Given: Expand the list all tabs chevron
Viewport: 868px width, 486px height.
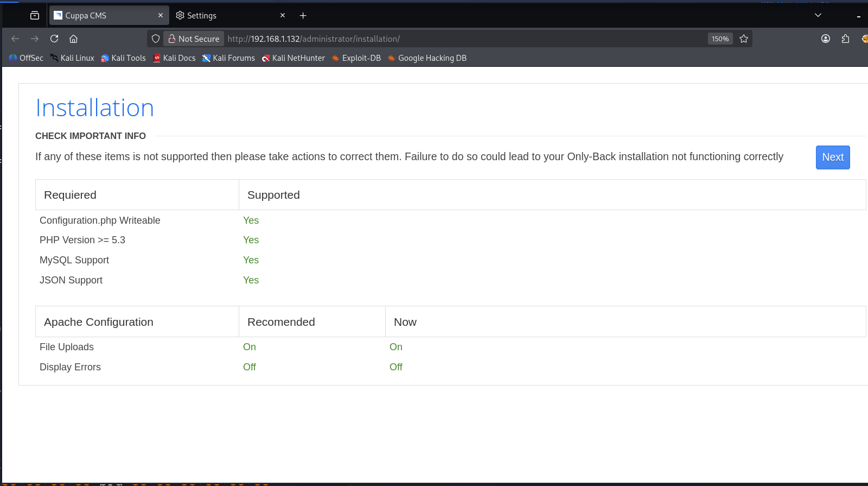Looking at the screenshot, I should [x=818, y=16].
